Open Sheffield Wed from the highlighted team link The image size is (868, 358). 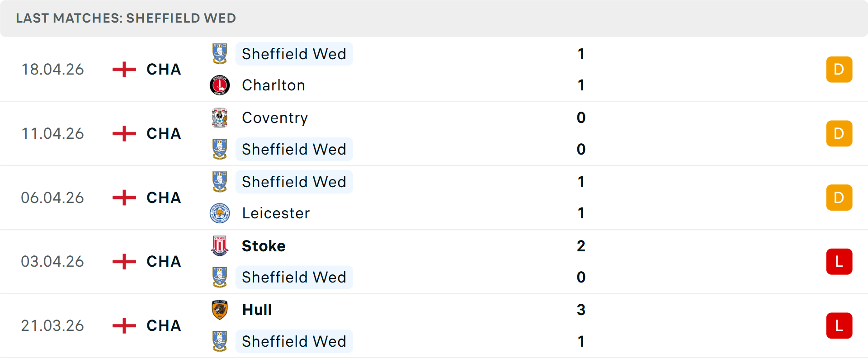pyautogui.click(x=294, y=54)
